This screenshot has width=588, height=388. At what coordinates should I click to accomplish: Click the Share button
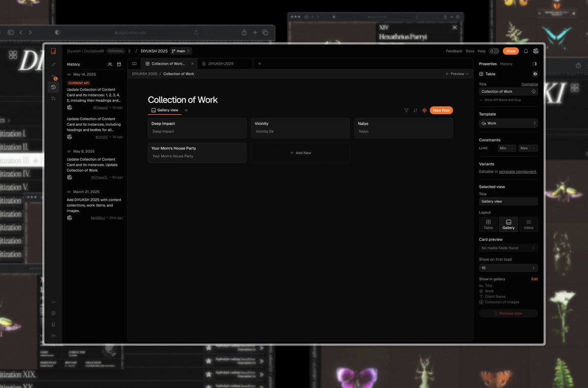[511, 51]
